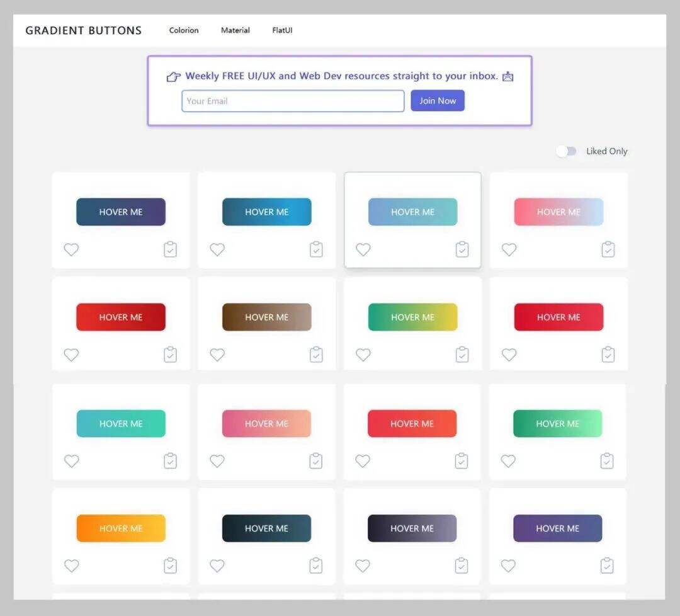Click the pink-to-pale-blue HOVER ME button

tap(558, 212)
